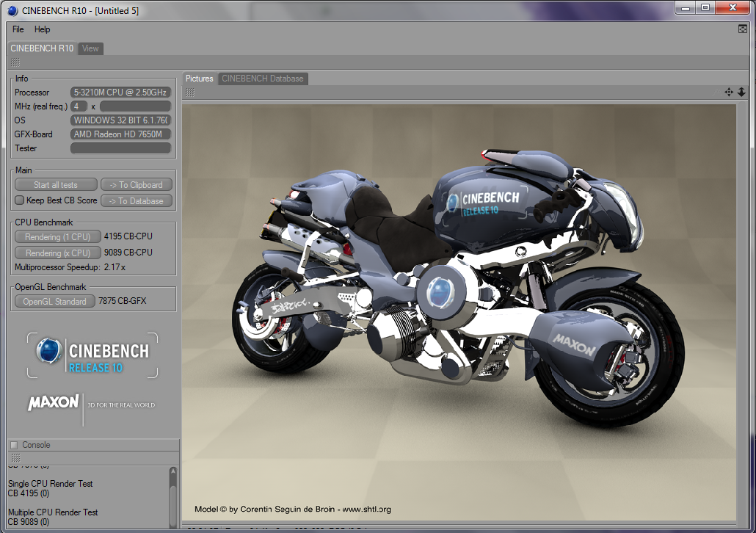
Task: Click the zoom down-arrow view icon
Action: tap(741, 92)
